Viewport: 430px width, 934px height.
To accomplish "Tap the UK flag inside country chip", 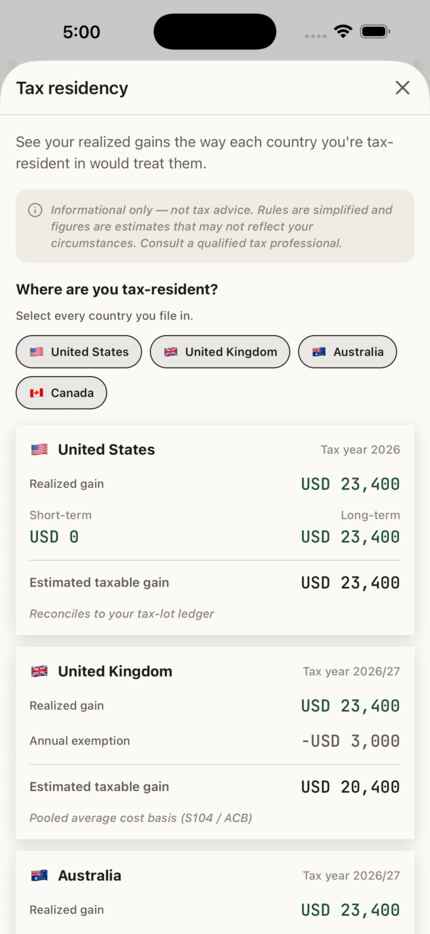I will tap(170, 352).
